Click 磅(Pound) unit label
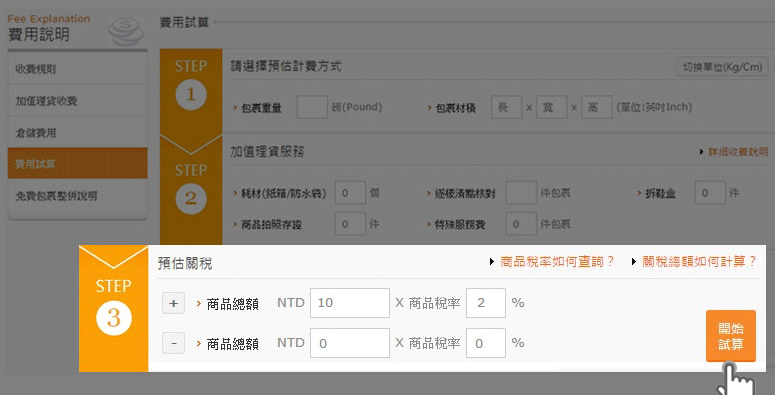This screenshot has height=395, width=775. [x=357, y=107]
